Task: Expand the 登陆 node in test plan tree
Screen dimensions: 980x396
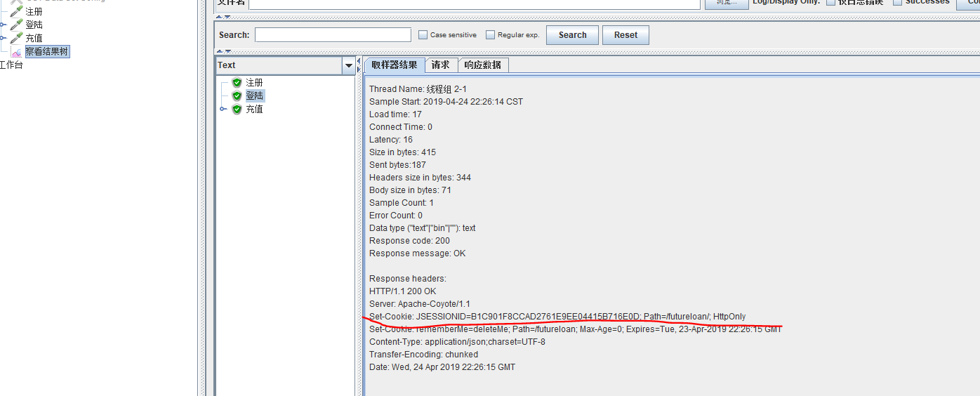Action: [x=3, y=25]
